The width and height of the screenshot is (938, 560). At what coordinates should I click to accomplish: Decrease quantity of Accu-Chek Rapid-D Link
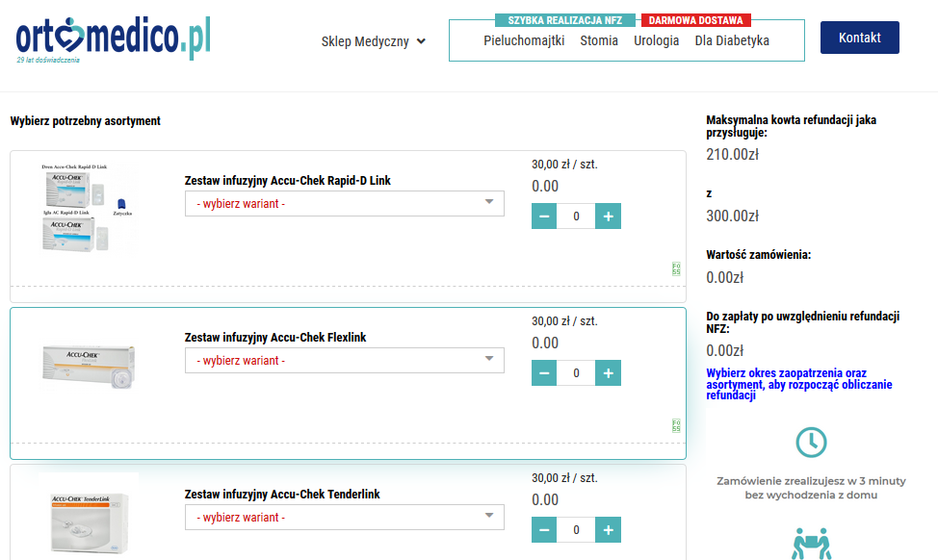[544, 216]
